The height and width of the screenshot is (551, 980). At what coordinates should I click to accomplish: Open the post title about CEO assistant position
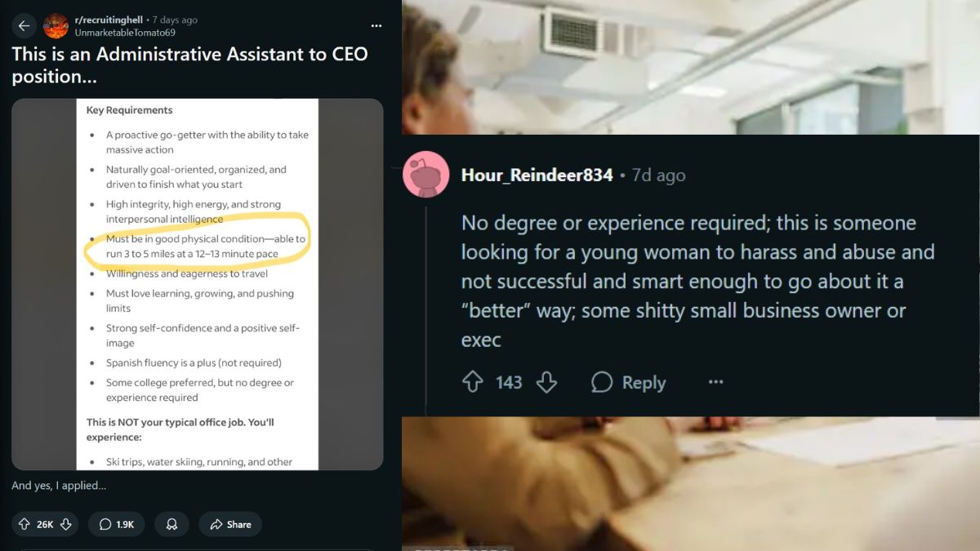[x=189, y=65]
